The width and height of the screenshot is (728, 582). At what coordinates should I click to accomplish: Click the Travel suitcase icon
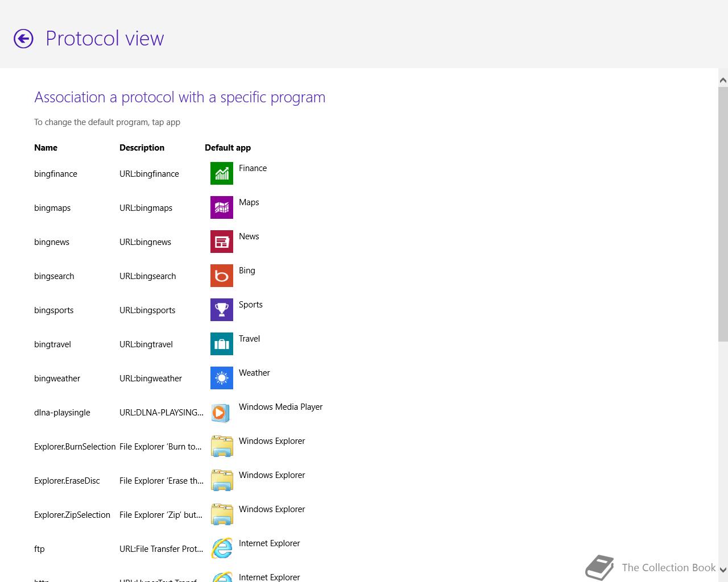coord(222,344)
